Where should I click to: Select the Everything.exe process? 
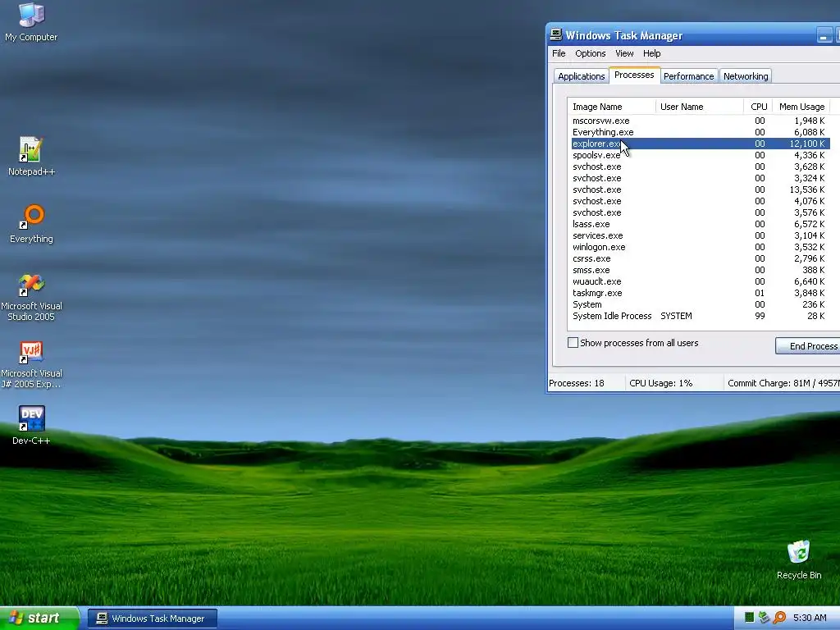699,132
